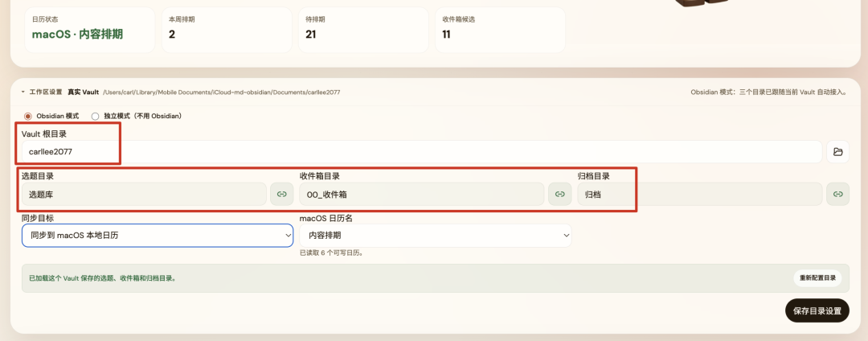Click the 已读取 6 个可写日历 text
The width and height of the screenshot is (868, 341).
click(331, 253)
